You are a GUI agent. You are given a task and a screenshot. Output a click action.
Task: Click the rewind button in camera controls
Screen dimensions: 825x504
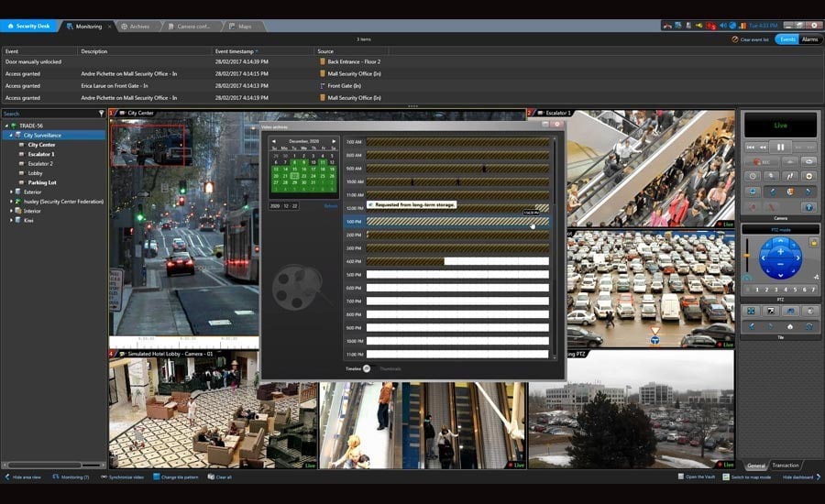763,147
